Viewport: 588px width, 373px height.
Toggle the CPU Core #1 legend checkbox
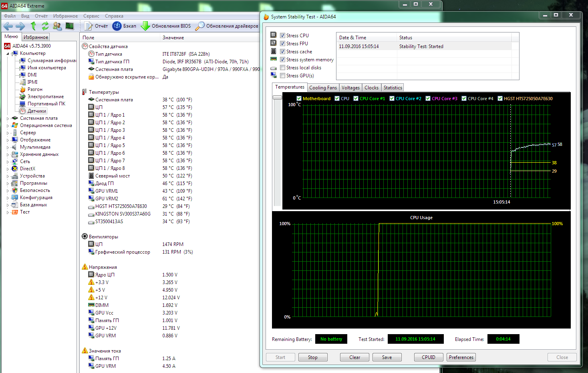coord(356,99)
